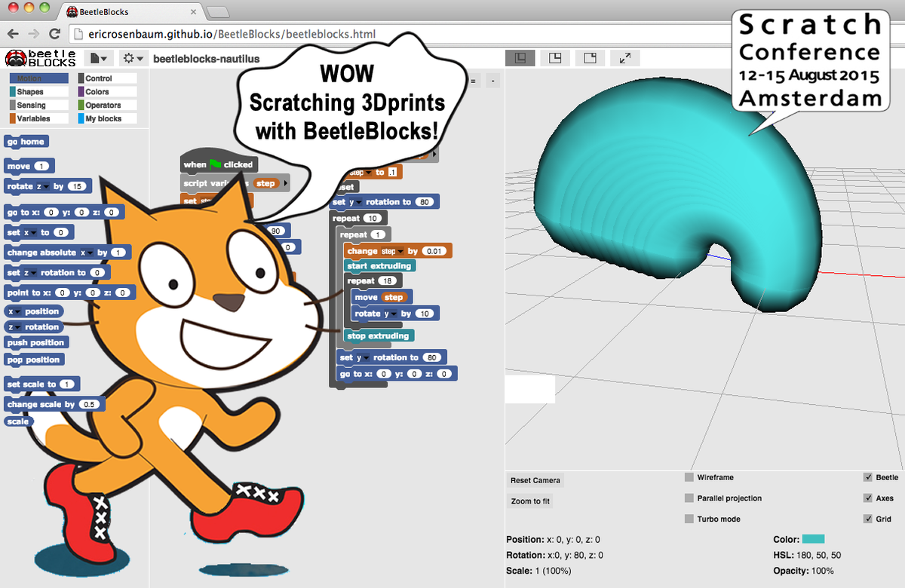The image size is (905, 588).
Task: Open axis dropdown in 'x position' reporter block
Action: point(14,311)
